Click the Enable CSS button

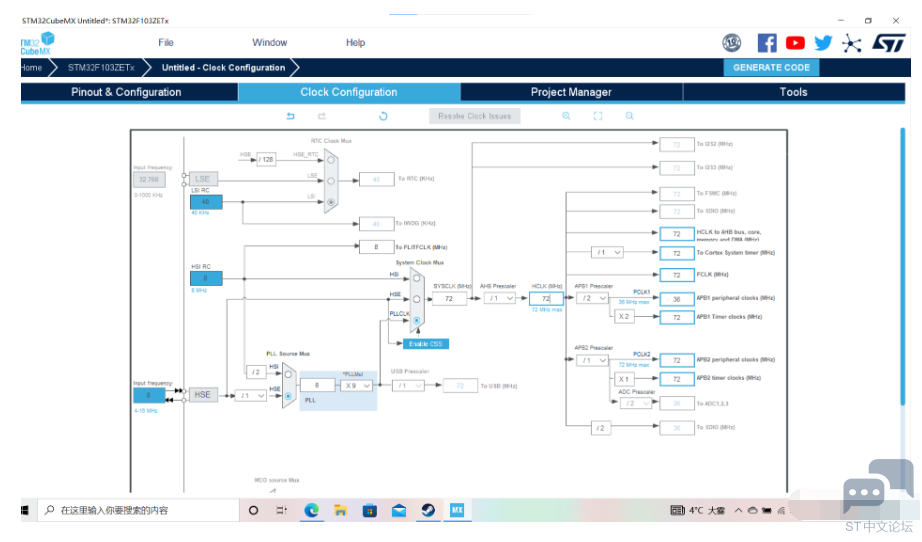point(426,344)
